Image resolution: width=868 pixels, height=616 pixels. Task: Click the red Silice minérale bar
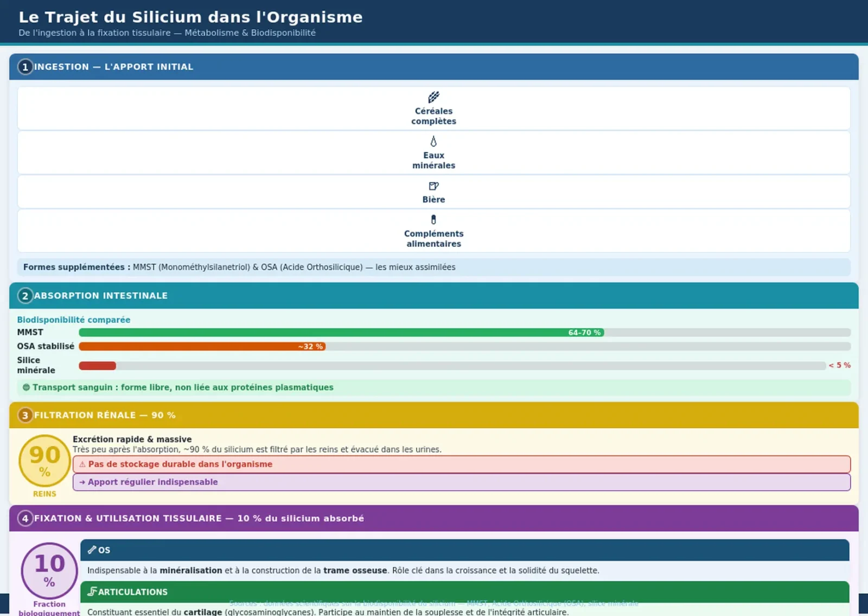97,366
